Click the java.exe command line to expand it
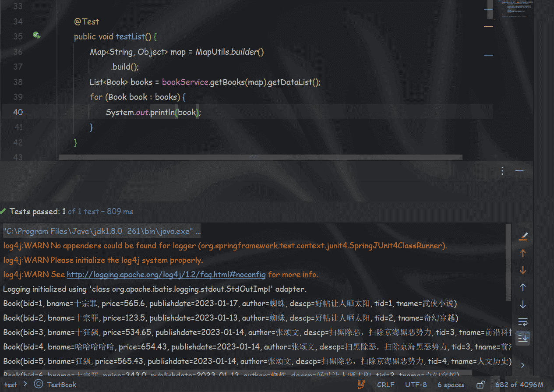Image resolution: width=554 pixels, height=392 pixels. (x=102, y=231)
